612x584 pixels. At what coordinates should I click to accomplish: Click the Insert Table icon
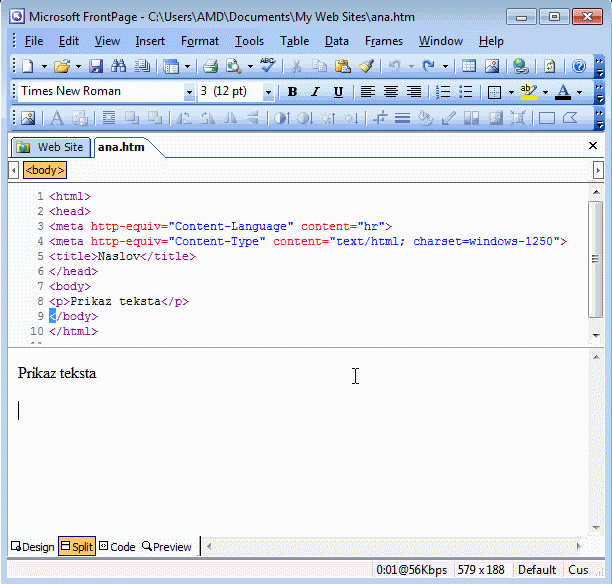468,66
